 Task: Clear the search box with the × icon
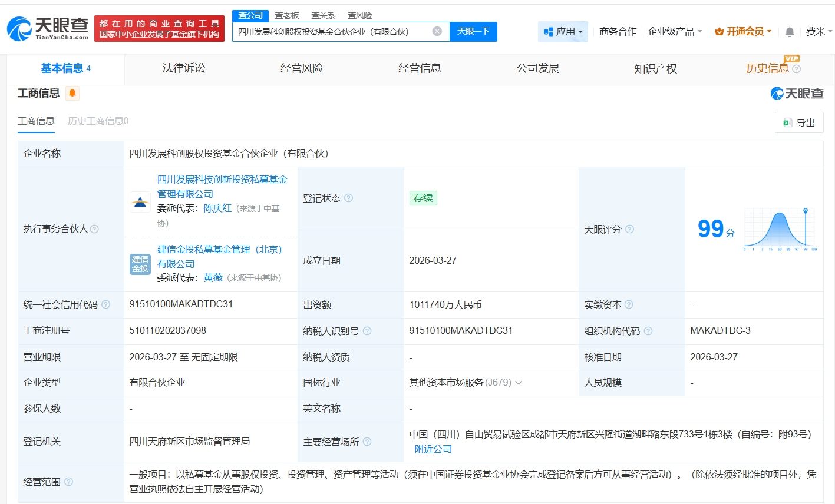[436, 31]
